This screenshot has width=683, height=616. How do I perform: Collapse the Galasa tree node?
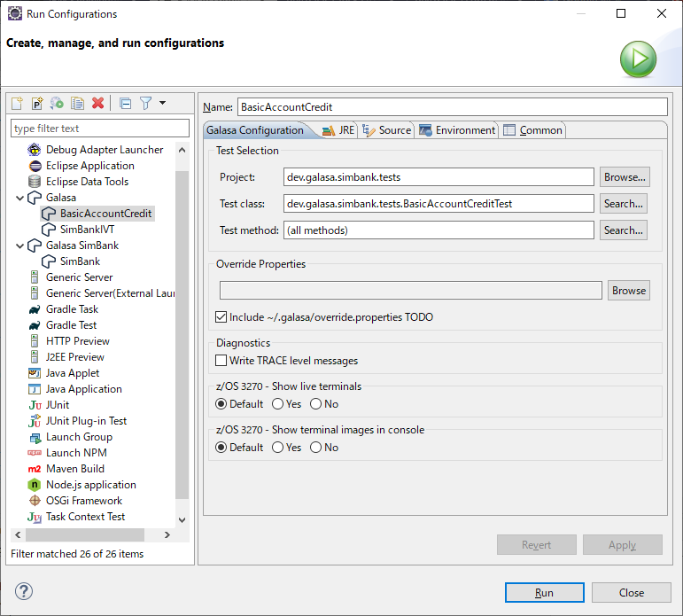19,198
